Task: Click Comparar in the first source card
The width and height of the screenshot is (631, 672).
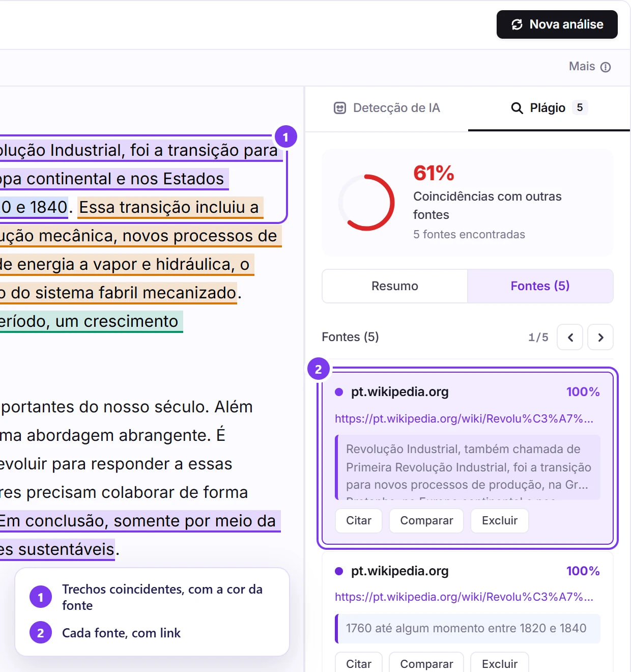Action: [x=426, y=521]
